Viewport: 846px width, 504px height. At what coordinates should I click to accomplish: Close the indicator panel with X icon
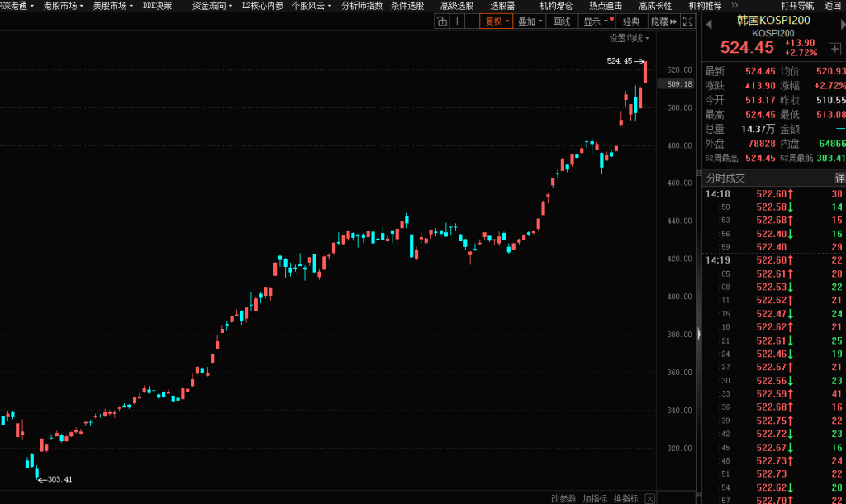650,498
